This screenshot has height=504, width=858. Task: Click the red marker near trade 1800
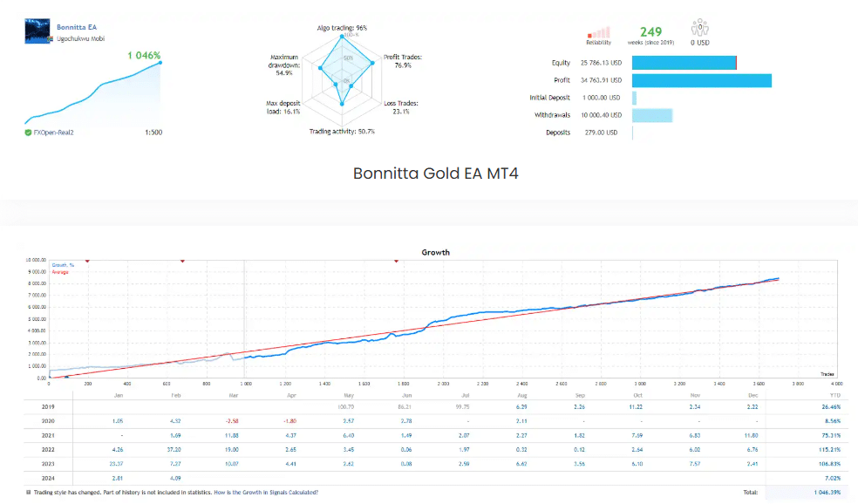coord(397,261)
